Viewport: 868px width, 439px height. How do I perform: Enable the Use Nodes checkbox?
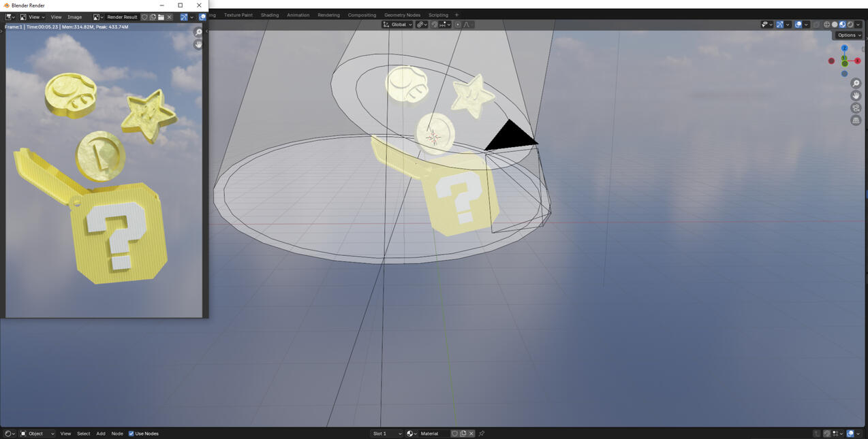pos(131,434)
